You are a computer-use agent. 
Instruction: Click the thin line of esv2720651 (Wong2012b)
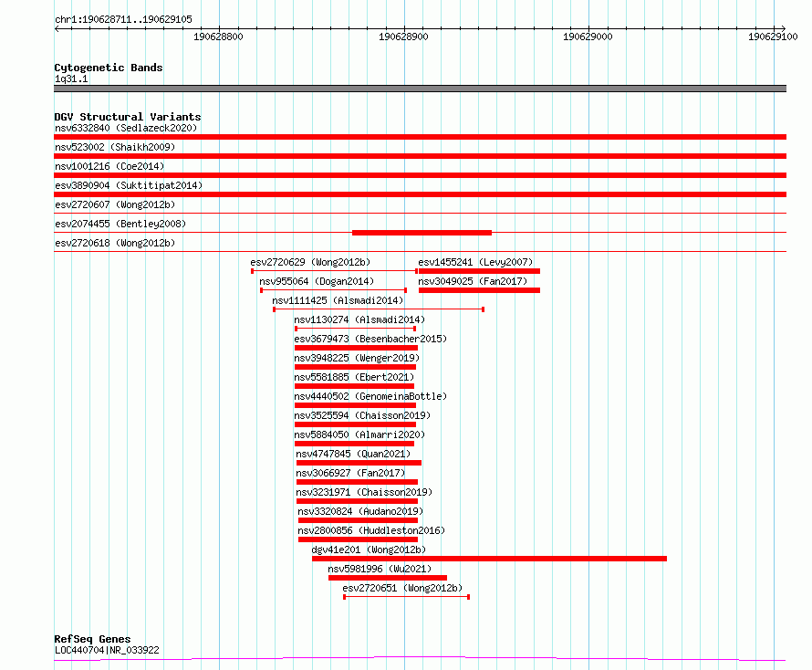pos(407,597)
